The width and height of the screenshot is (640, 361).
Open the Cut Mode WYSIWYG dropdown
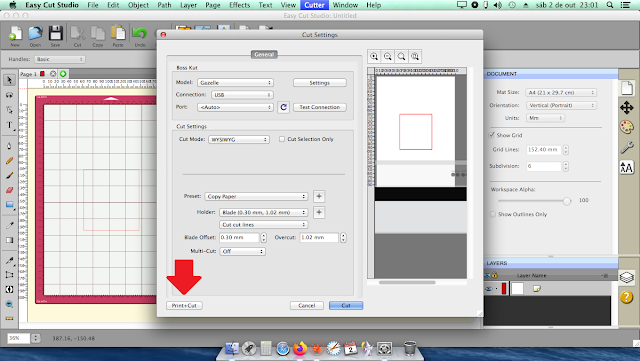239,139
